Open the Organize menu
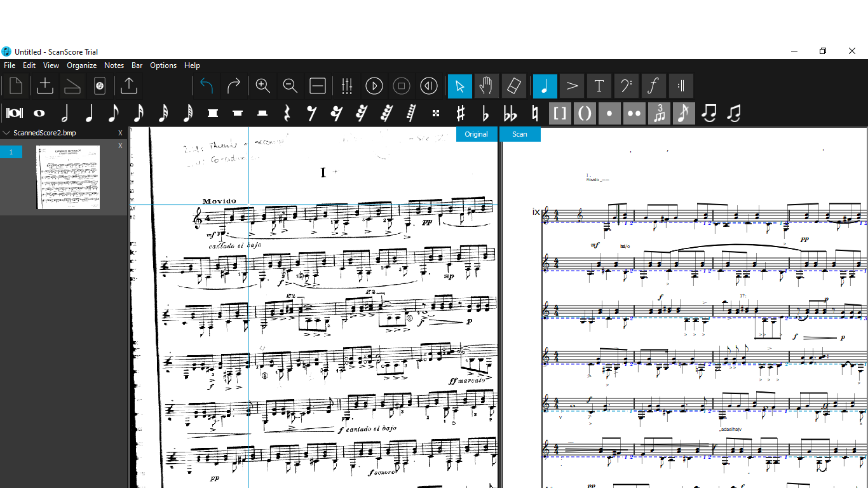The width and height of the screenshot is (868, 488). coord(82,65)
